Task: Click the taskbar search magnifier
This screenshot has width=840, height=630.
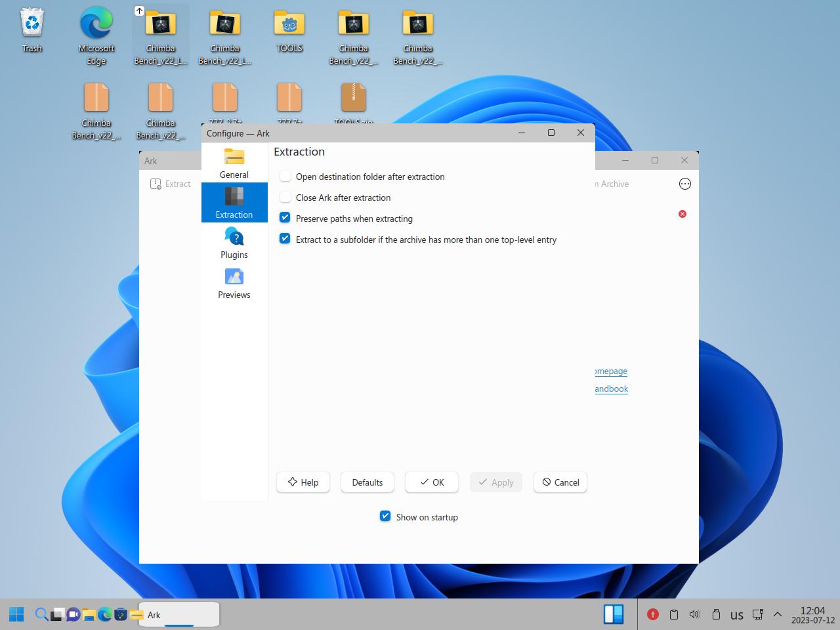Action: click(x=41, y=615)
